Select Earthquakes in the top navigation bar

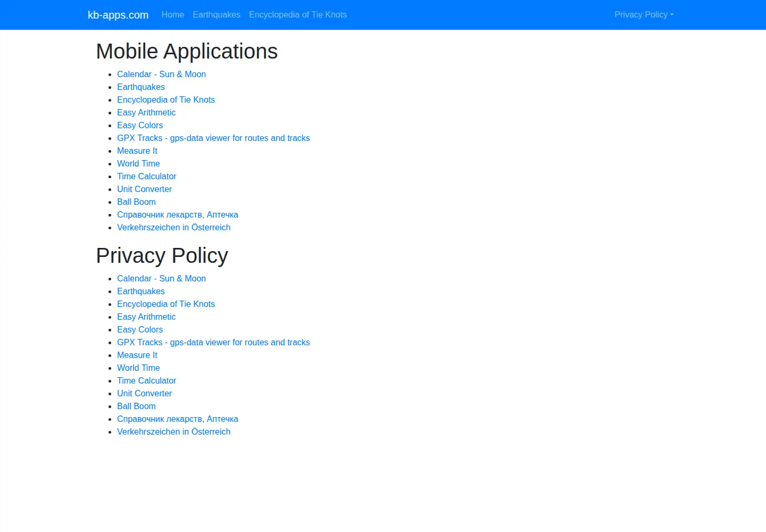217,15
